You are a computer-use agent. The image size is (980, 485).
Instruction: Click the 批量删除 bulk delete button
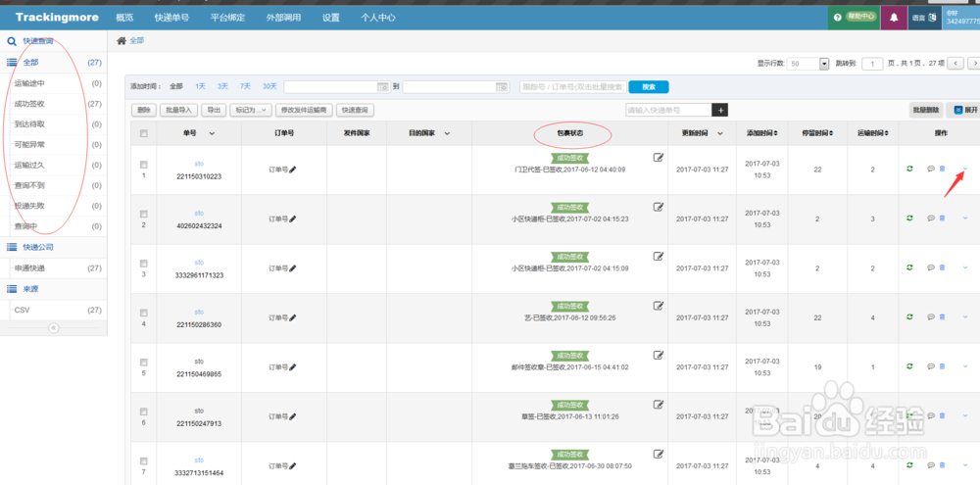point(926,110)
